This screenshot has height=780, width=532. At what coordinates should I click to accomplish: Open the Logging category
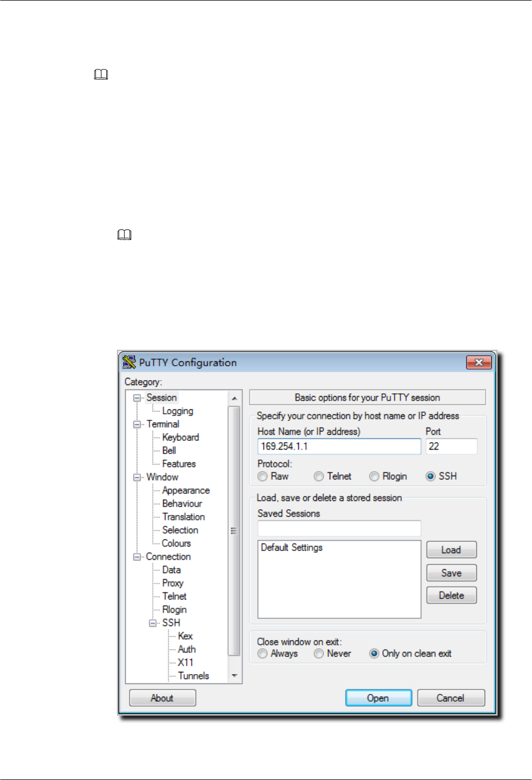pos(178,411)
